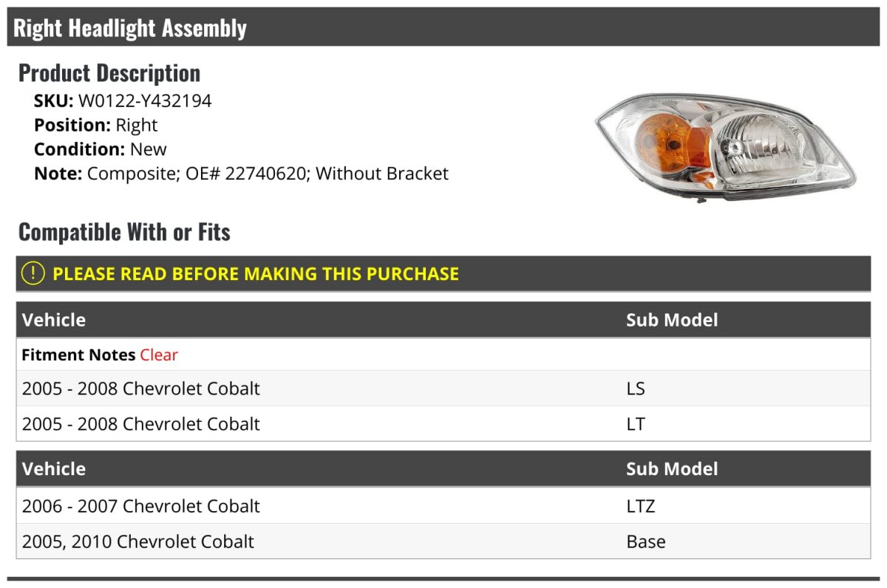Click the Fitment Notes label
The height and width of the screenshot is (588, 887).
[x=78, y=355]
